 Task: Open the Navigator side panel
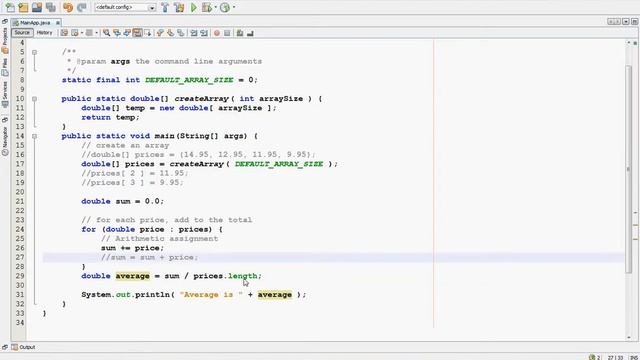click(x=5, y=140)
